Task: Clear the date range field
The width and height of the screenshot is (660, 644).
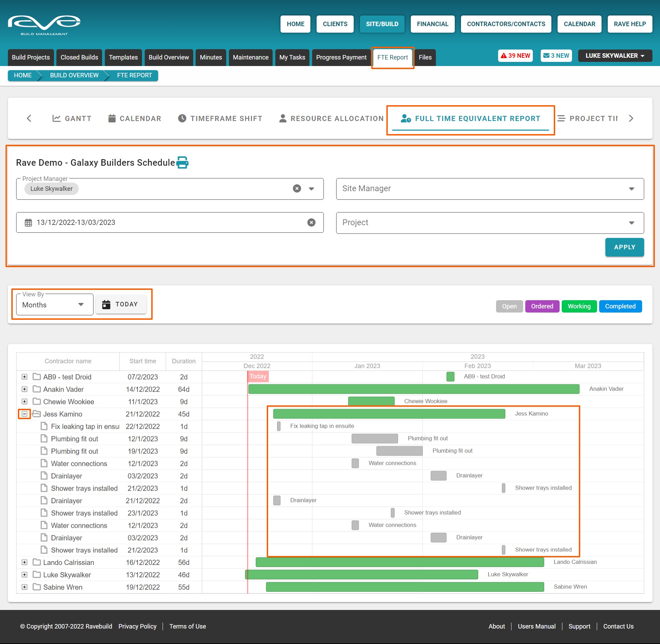Action: pos(311,222)
